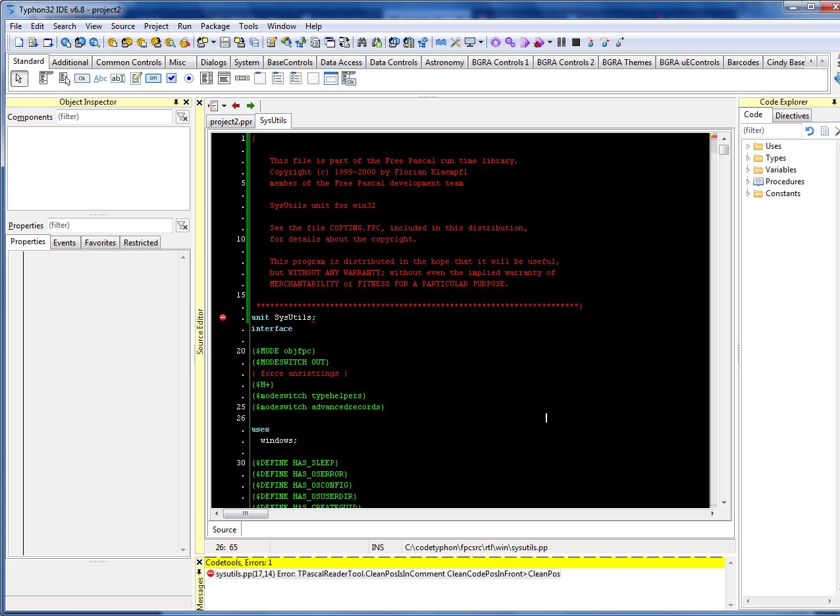This screenshot has height=616, width=840.
Task: Open the Favorites tab in Object Inspector
Action: 100,243
